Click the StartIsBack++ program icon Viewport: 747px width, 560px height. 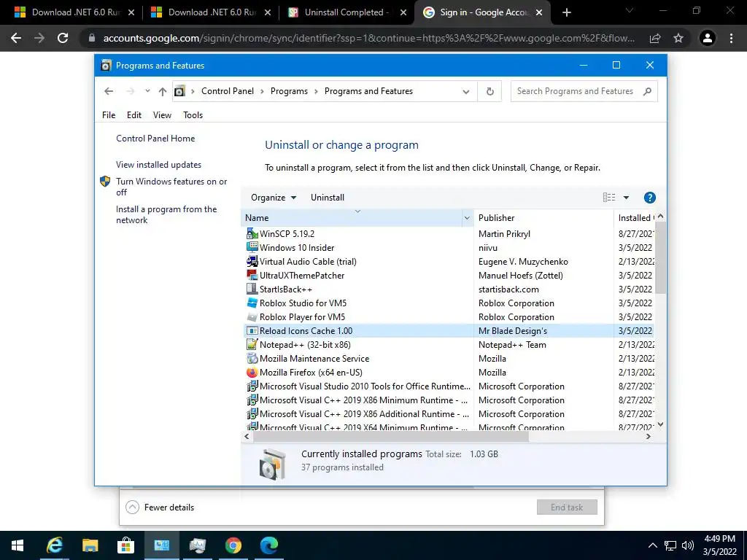pos(252,289)
